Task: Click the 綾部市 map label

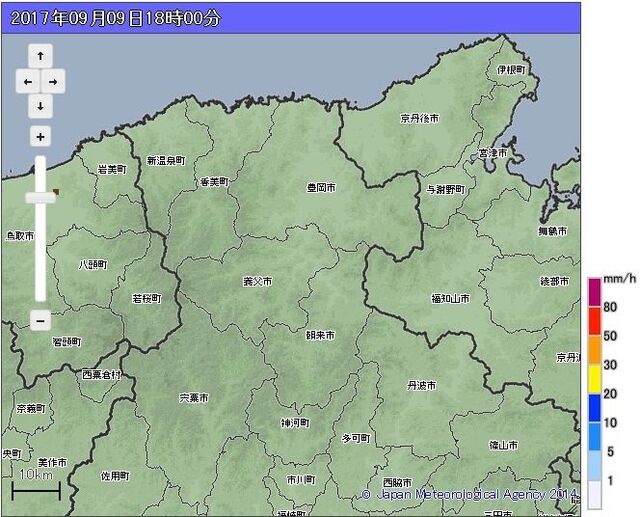Action: (555, 281)
